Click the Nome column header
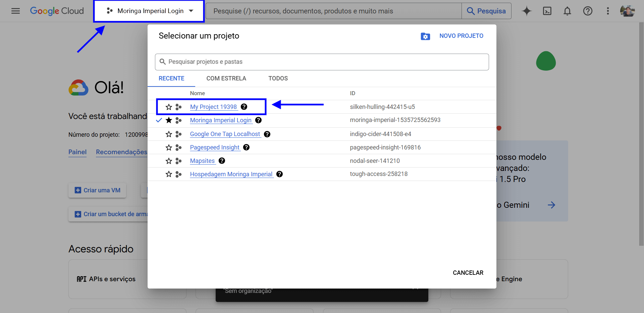 tap(197, 93)
